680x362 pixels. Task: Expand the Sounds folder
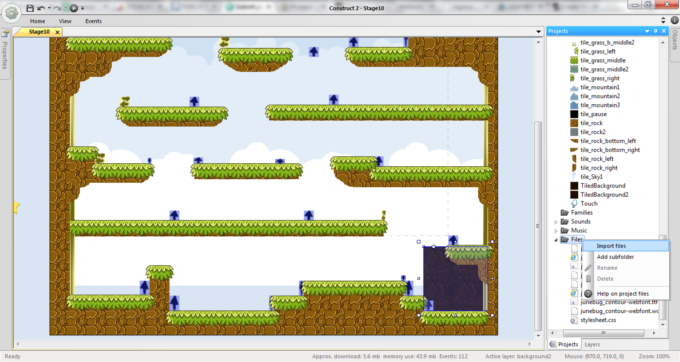click(x=556, y=222)
